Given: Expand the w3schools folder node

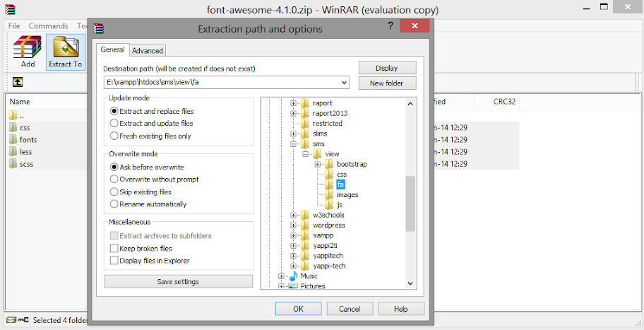Looking at the screenshot, I should (x=293, y=215).
